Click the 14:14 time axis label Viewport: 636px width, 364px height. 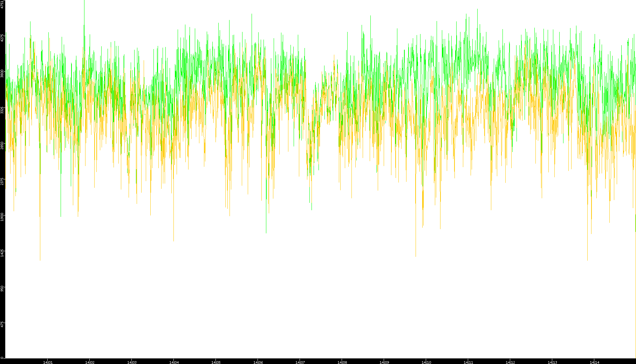pos(594,362)
